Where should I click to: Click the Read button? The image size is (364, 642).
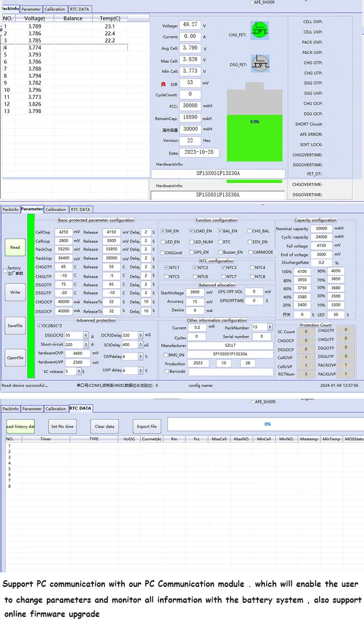[x=15, y=248]
